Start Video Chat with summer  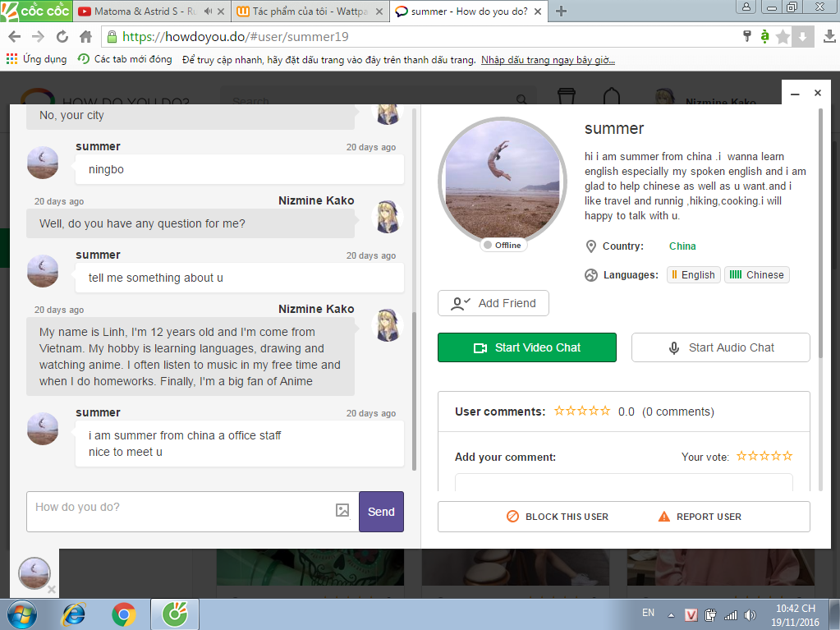[x=526, y=347]
